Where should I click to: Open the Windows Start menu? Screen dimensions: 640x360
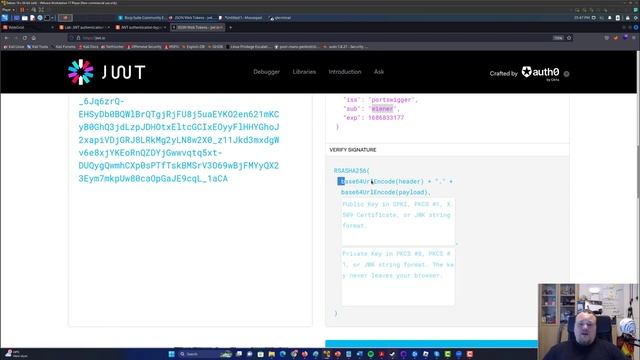pyautogui.click(x=171, y=354)
